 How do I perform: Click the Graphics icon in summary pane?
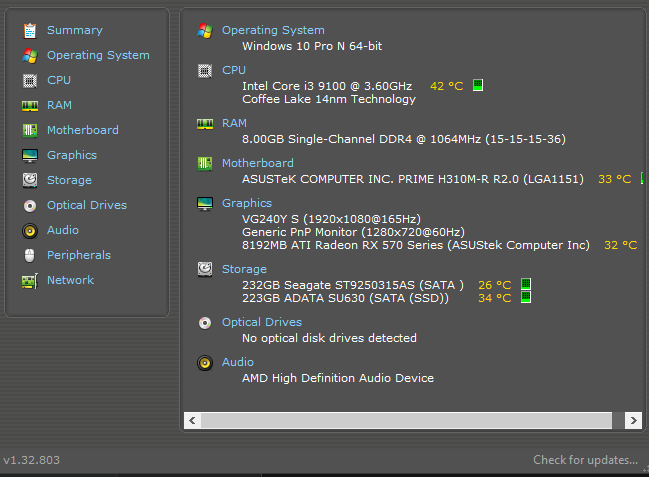[205, 204]
